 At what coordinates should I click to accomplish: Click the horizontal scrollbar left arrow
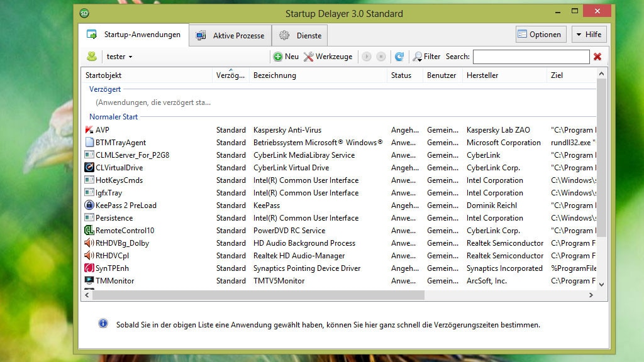pos(87,295)
